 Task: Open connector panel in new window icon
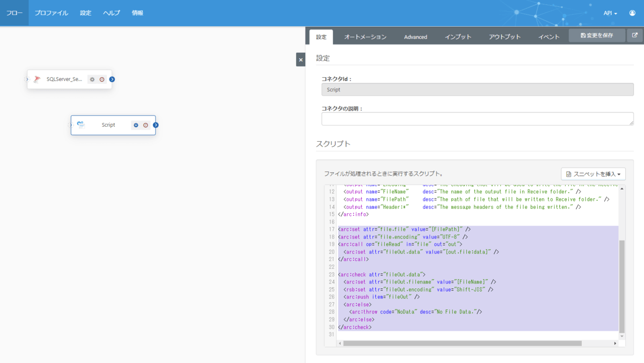[635, 35]
